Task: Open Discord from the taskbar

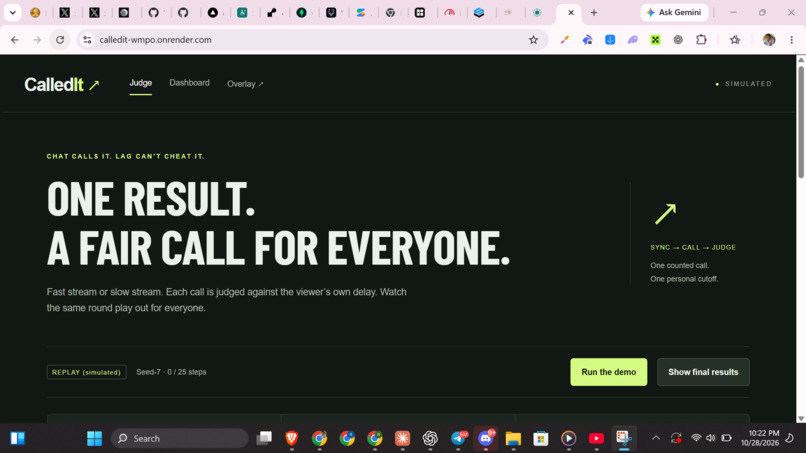Action: click(486, 439)
